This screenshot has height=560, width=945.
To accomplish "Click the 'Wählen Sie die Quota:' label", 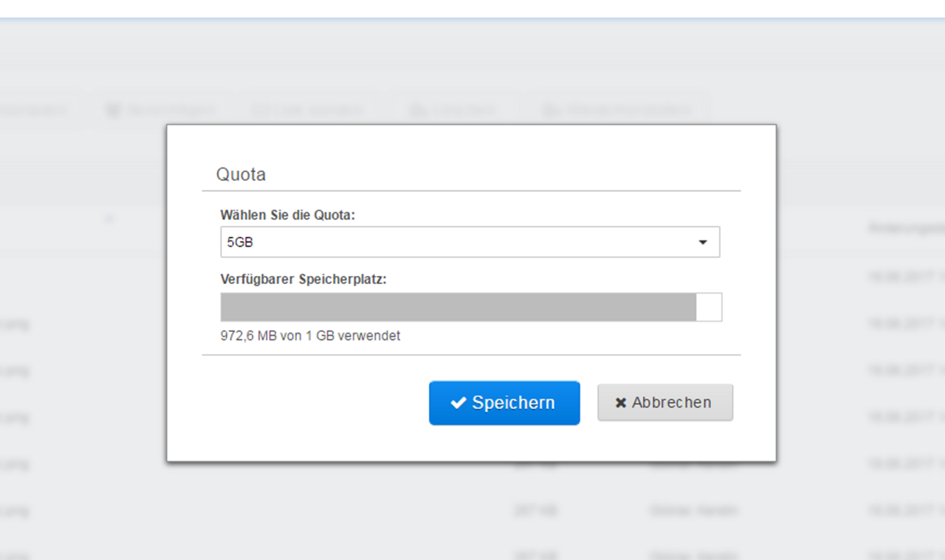I will click(287, 215).
